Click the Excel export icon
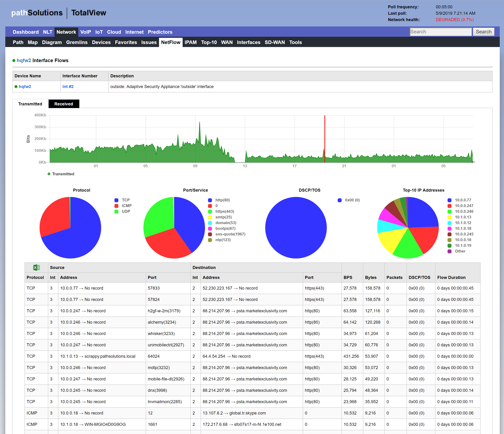The image size is (504, 434). pyautogui.click(x=37, y=267)
